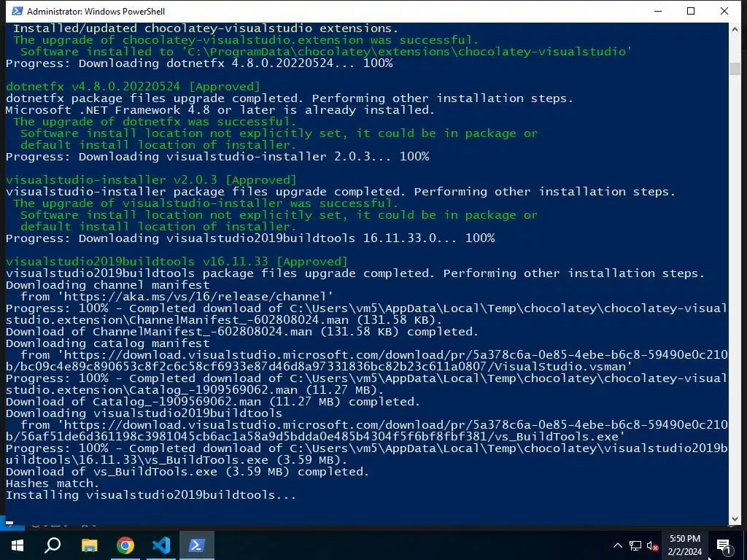Click 'Download of ChannelManifest_-602808024.man' completed line
The image size is (747, 560).
[242, 332]
